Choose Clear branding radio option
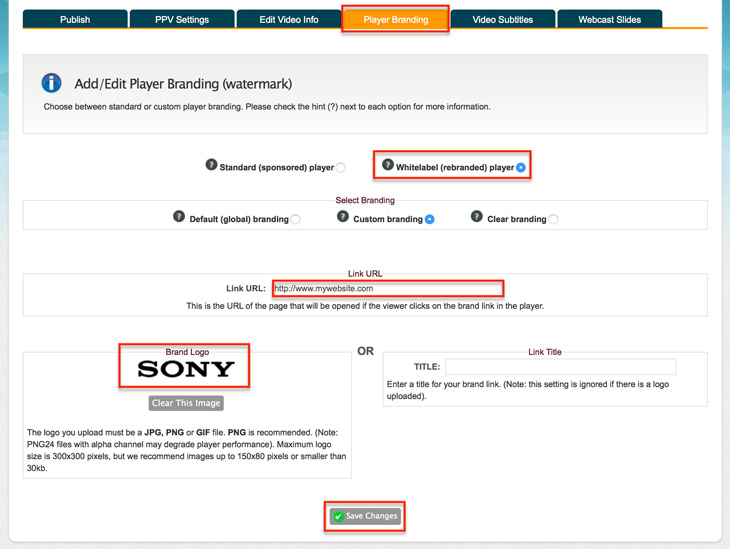730x549 pixels. (553, 219)
